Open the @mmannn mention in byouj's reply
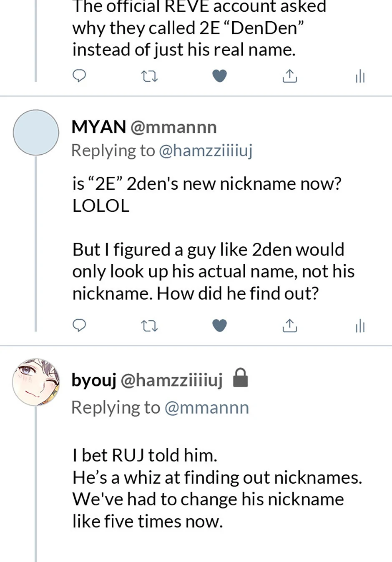Image resolution: width=392 pixels, height=562 pixels. 207,407
